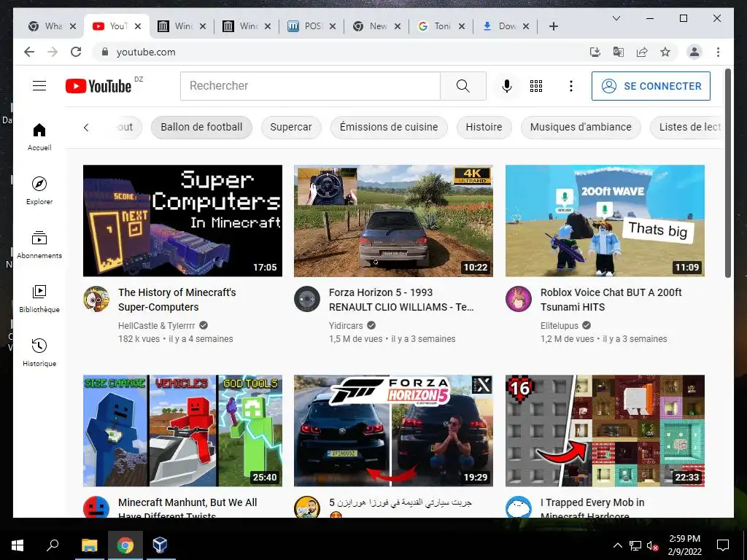Select Musiques d'ambiance chip

[581, 127]
